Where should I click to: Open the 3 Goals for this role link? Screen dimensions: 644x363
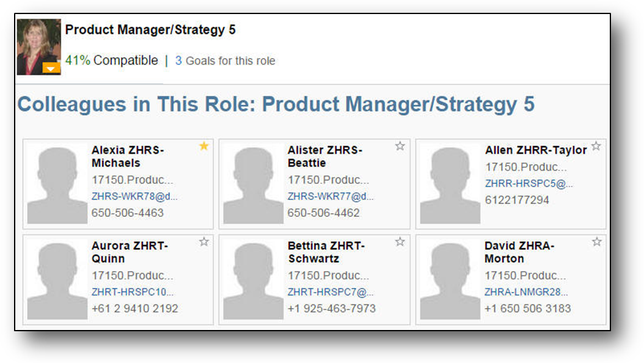225,61
